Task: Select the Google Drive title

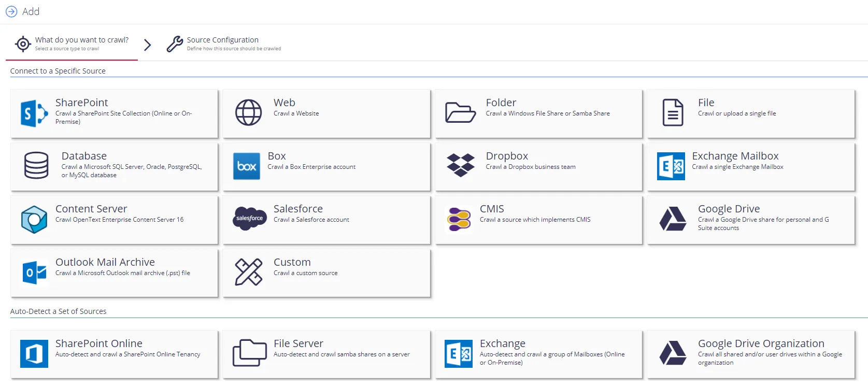Action: point(729,209)
